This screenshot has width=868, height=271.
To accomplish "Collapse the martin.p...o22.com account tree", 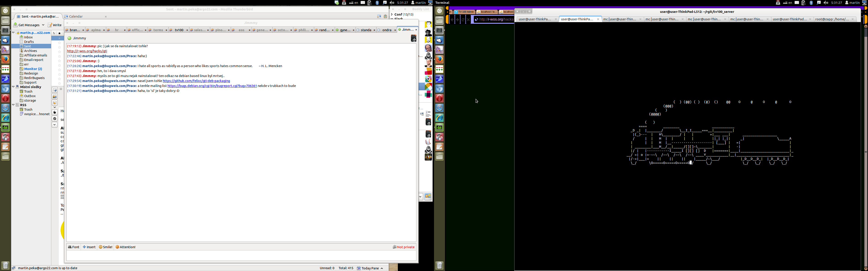I will [14, 33].
